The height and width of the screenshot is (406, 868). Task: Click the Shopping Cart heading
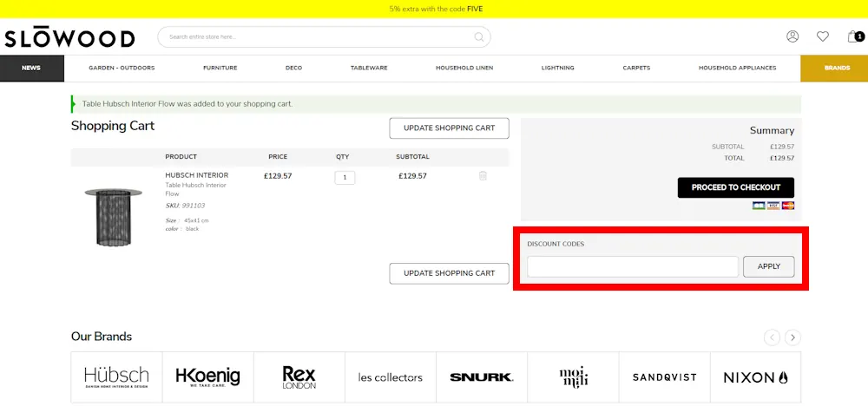point(113,126)
